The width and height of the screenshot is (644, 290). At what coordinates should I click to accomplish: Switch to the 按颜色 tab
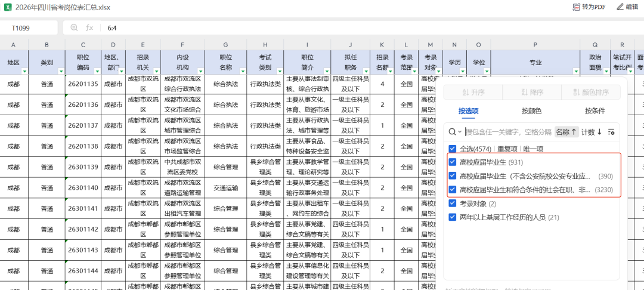pyautogui.click(x=531, y=111)
